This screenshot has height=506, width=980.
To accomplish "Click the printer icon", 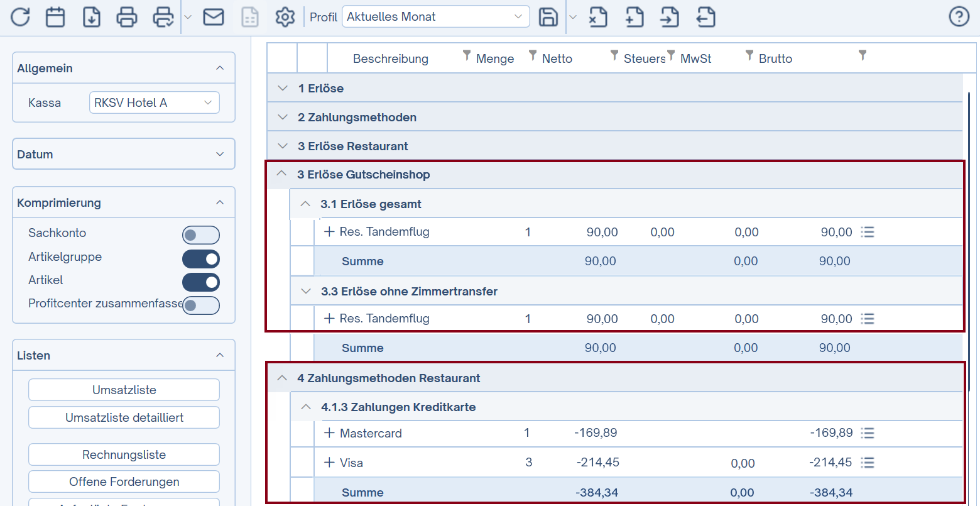I will click(x=127, y=17).
